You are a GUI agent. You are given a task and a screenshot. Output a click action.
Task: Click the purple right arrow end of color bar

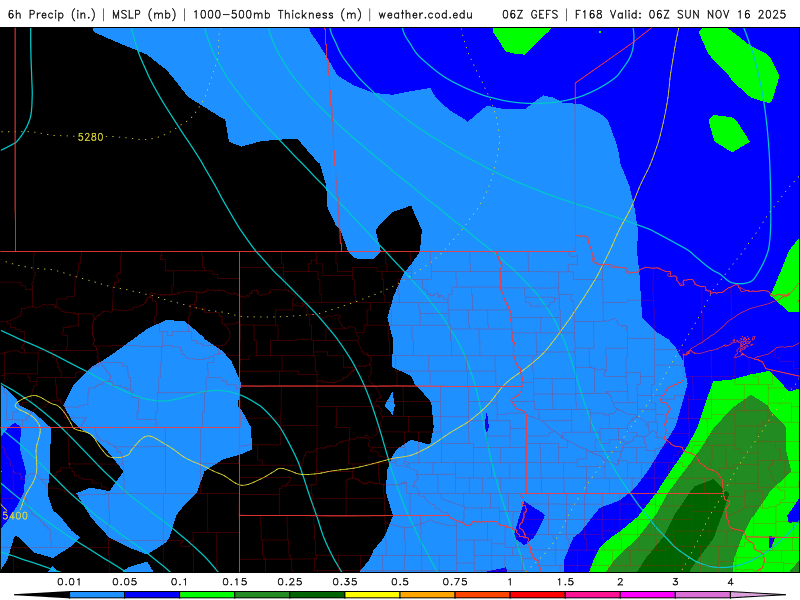point(758,595)
